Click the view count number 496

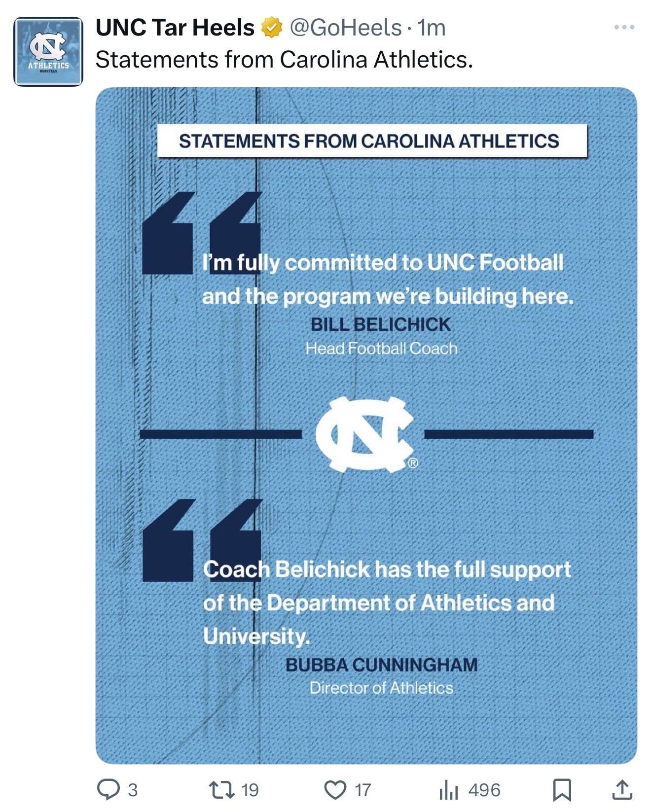click(484, 790)
